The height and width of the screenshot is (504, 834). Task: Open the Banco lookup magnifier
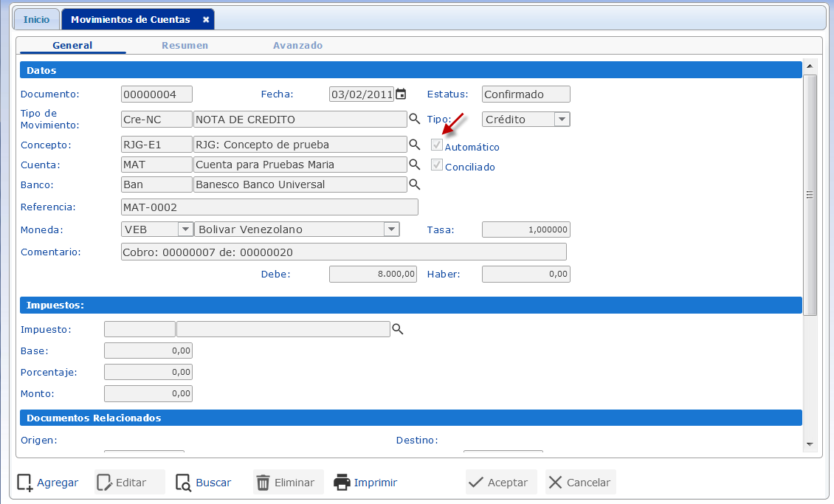[414, 184]
